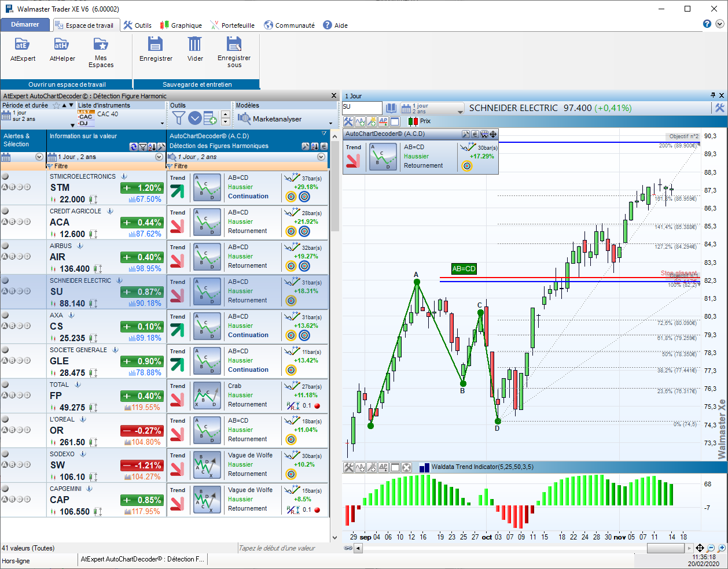Toggle alert ball for L'OREAL row
The height and width of the screenshot is (569, 728).
pos(5,419)
